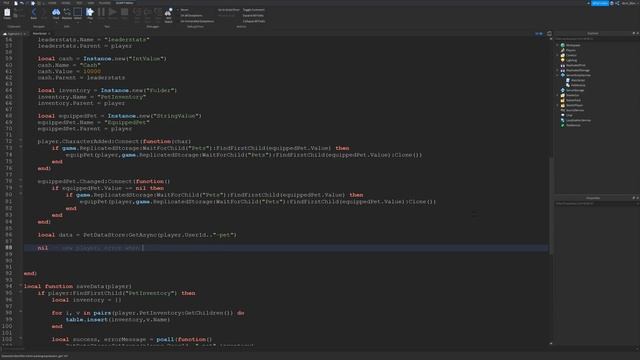Click the Properties panel pop-out icon
This screenshot has height=360, width=640.
(633, 198)
